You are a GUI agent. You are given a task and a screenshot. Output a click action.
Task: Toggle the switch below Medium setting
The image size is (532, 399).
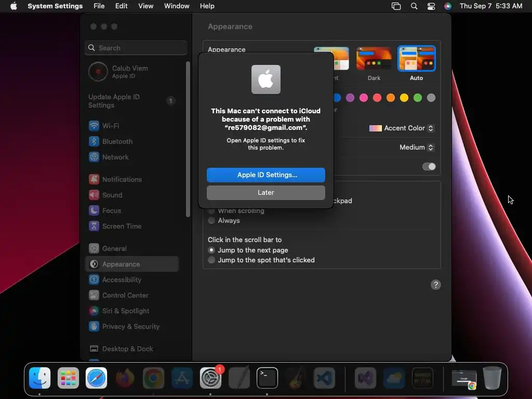(x=429, y=167)
